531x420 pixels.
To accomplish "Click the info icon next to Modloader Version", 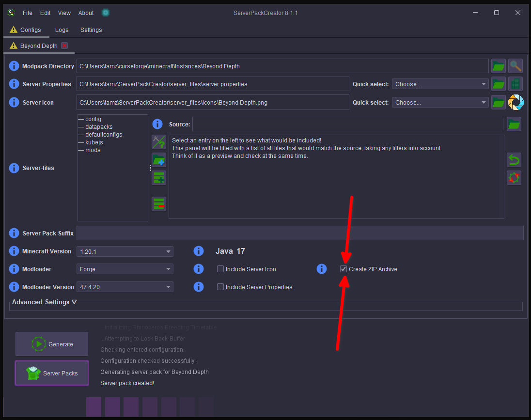I will pos(14,287).
